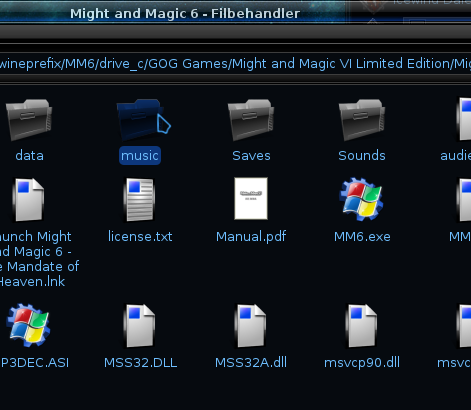
Task: Select the Launch Might and Magic 6 shortcut icon
Action: (29, 200)
